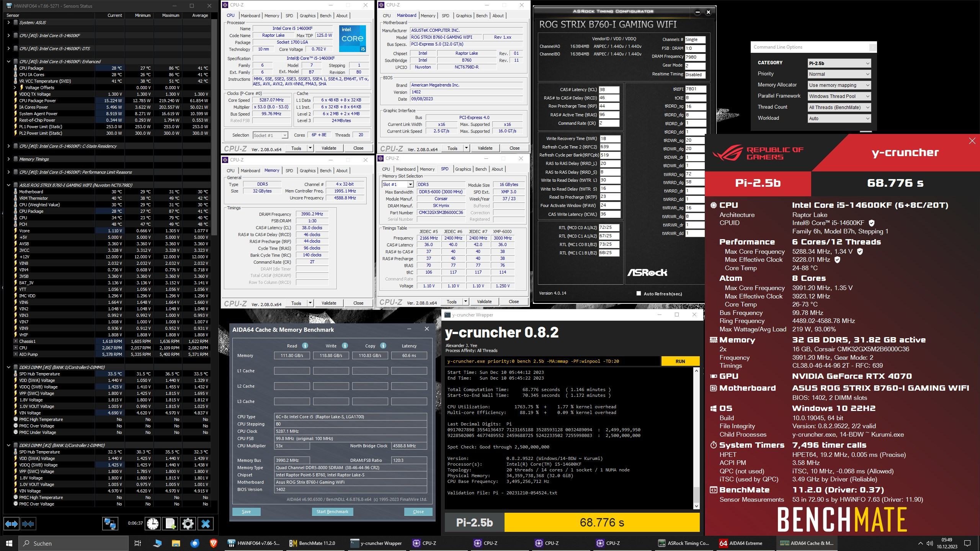Click the yellow RUN button in y-cruncher

pyautogui.click(x=680, y=361)
